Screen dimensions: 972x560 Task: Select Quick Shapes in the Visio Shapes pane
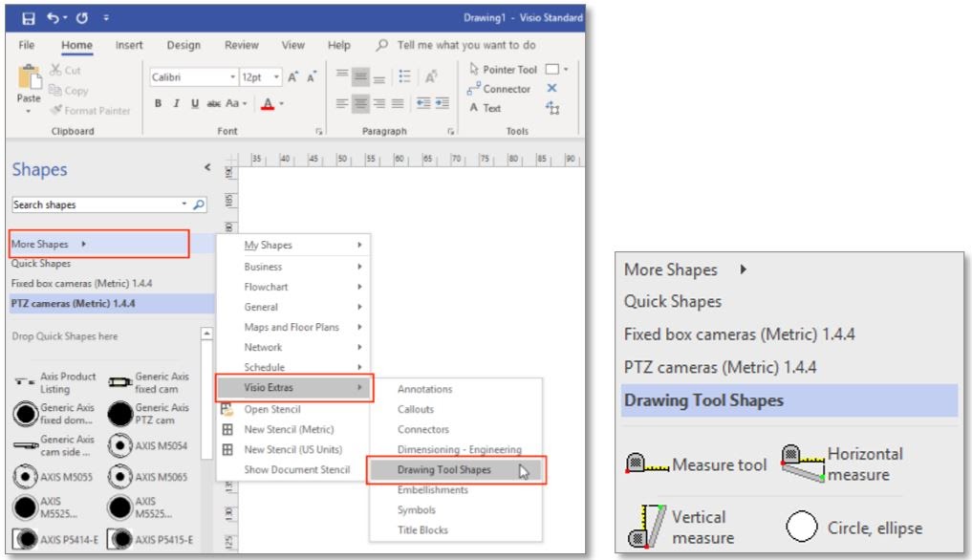(x=41, y=264)
